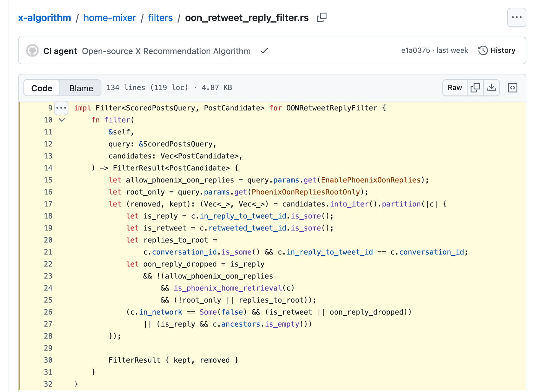Open the symbols panel
Viewport: 536px width, 392px height.
pos(513,88)
